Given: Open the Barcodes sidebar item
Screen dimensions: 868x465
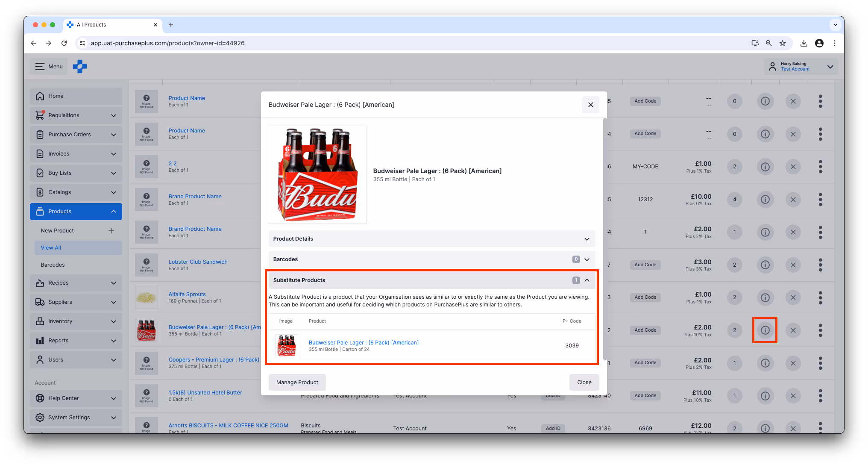Looking at the screenshot, I should 53,265.
